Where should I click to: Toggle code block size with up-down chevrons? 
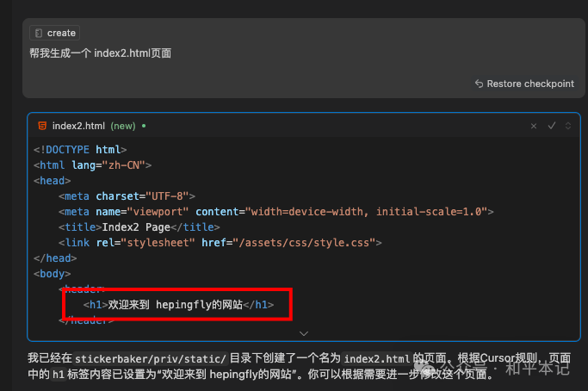(x=568, y=126)
